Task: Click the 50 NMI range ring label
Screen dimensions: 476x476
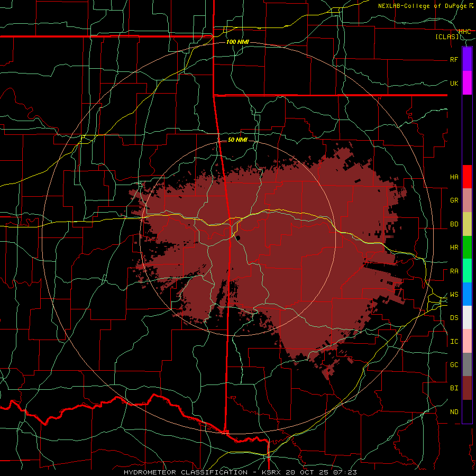Action: click(x=237, y=140)
